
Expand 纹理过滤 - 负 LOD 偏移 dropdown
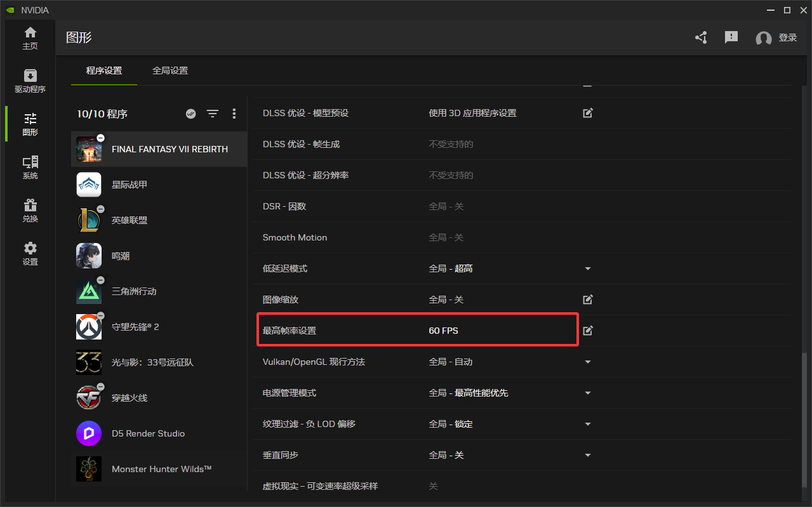coord(588,424)
